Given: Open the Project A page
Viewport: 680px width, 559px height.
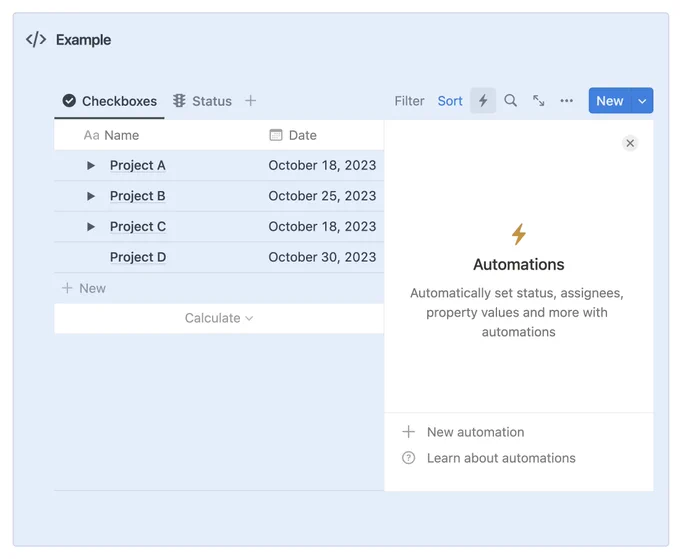Looking at the screenshot, I should tap(137, 165).
